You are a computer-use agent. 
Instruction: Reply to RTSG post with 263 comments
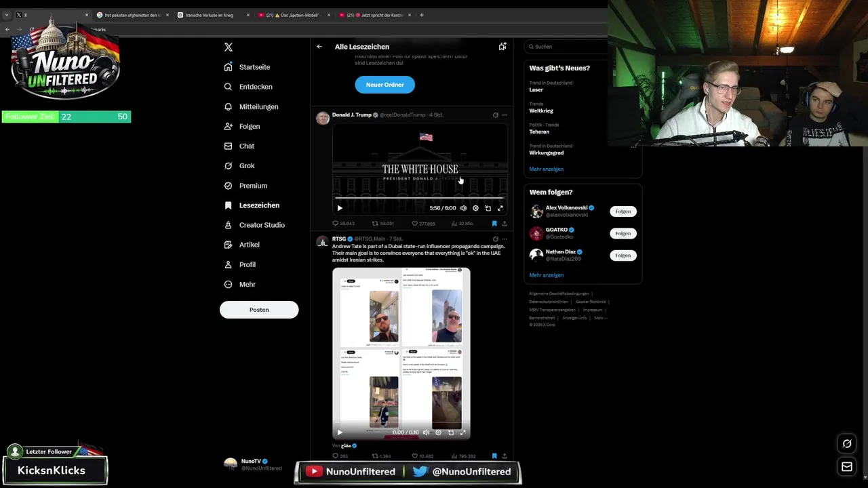(340, 456)
